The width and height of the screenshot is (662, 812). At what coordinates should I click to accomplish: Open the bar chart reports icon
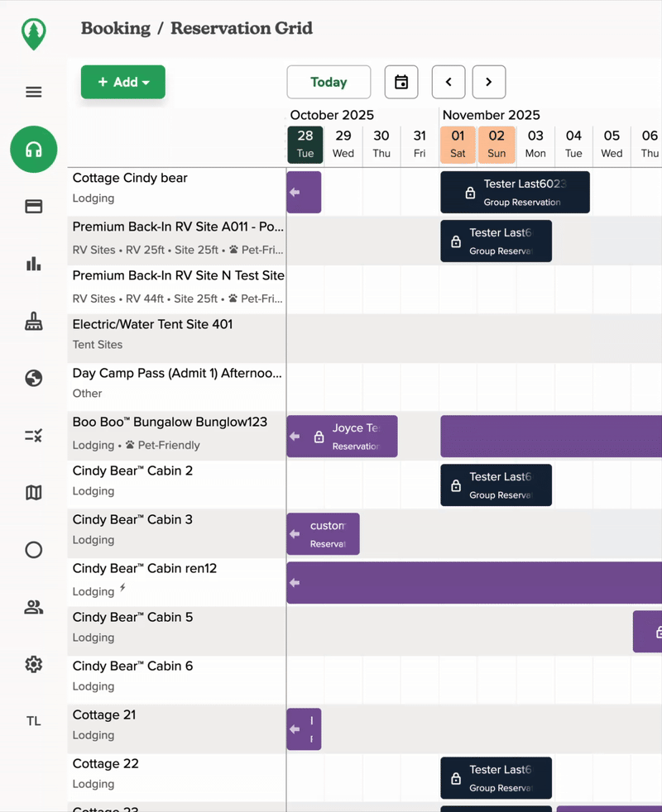tap(33, 264)
